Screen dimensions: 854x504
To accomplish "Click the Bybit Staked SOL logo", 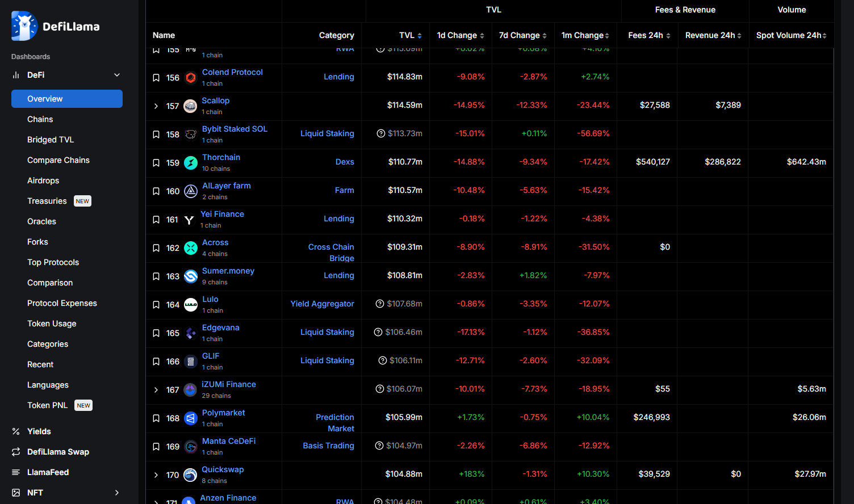I will point(191,135).
